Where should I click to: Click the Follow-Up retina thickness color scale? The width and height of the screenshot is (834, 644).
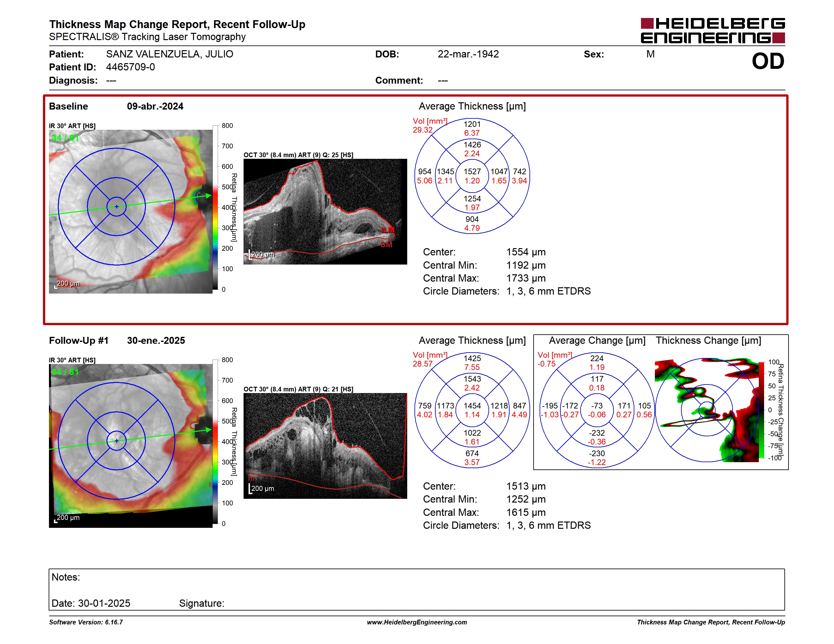pos(215,442)
